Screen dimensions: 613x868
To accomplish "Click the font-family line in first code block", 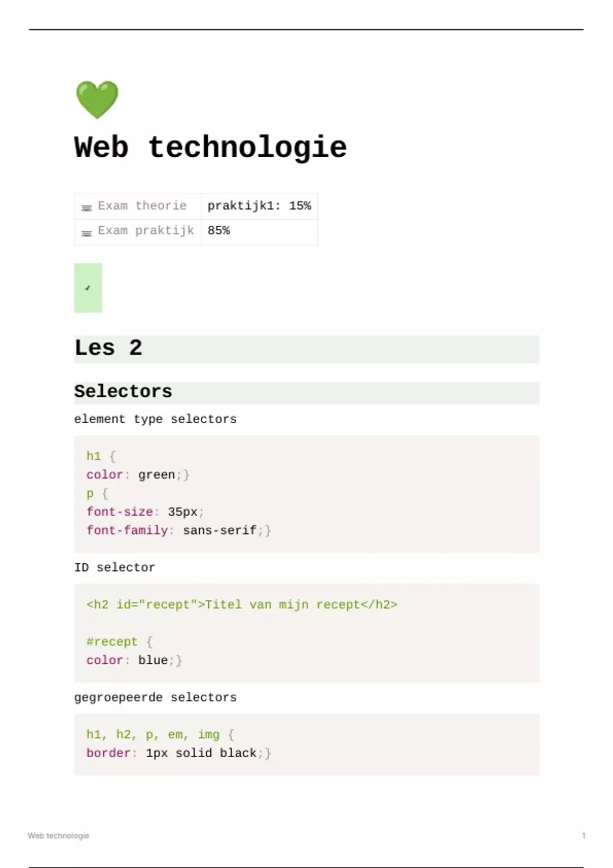I will point(178,531).
